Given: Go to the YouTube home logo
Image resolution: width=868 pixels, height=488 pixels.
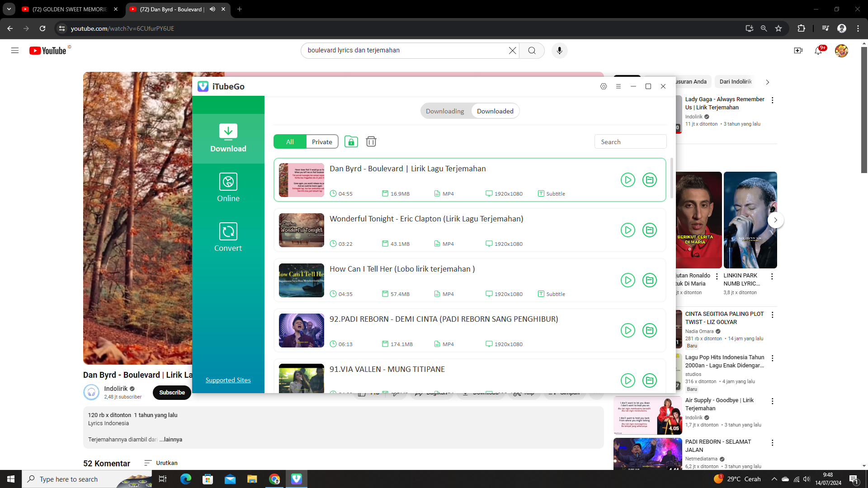Looking at the screenshot, I should tap(48, 51).
